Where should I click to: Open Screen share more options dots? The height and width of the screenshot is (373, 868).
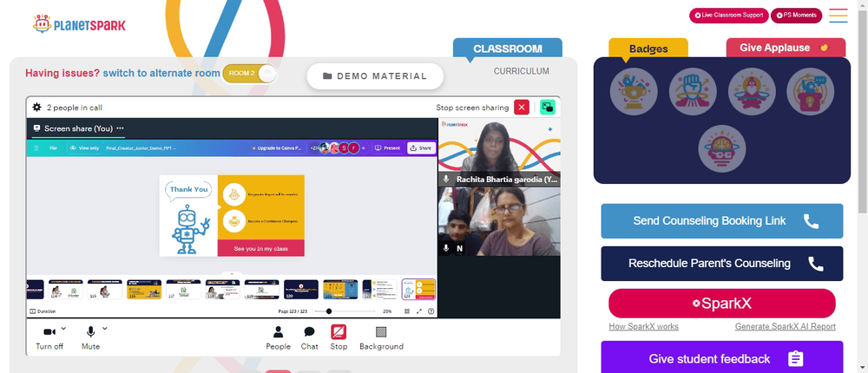[120, 128]
